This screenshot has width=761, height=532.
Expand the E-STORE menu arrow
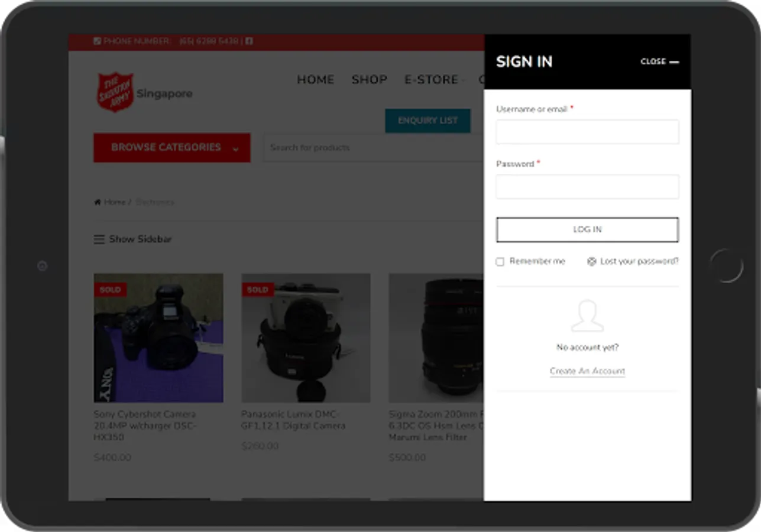point(462,80)
